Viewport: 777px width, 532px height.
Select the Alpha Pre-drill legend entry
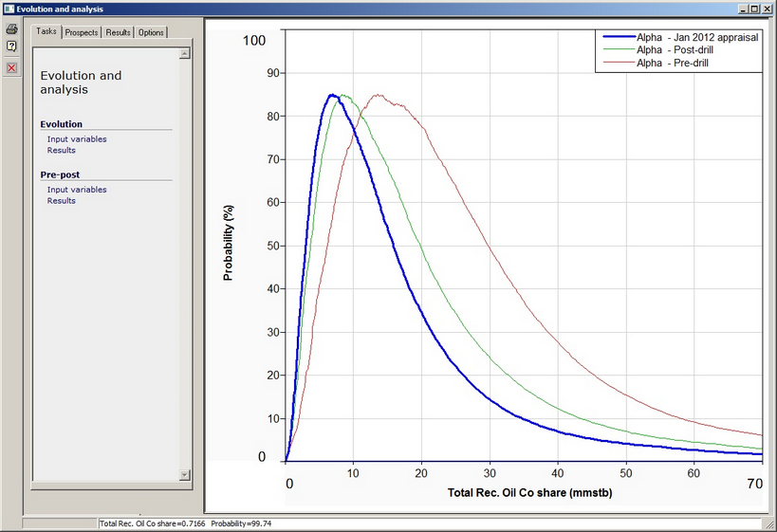pos(672,62)
